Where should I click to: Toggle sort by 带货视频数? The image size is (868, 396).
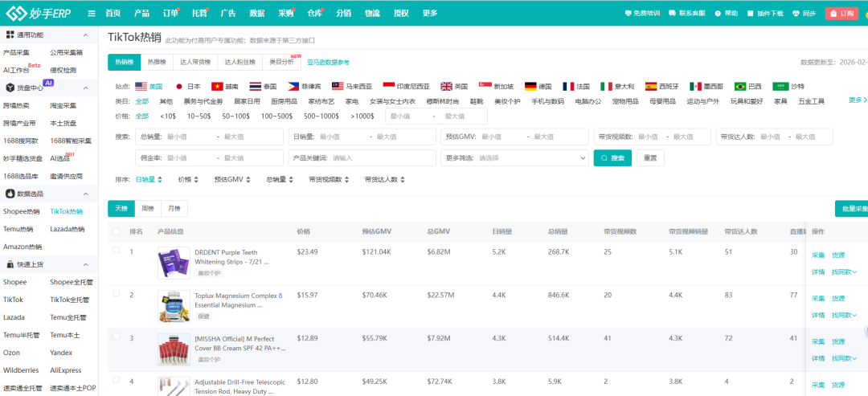pyautogui.click(x=329, y=179)
